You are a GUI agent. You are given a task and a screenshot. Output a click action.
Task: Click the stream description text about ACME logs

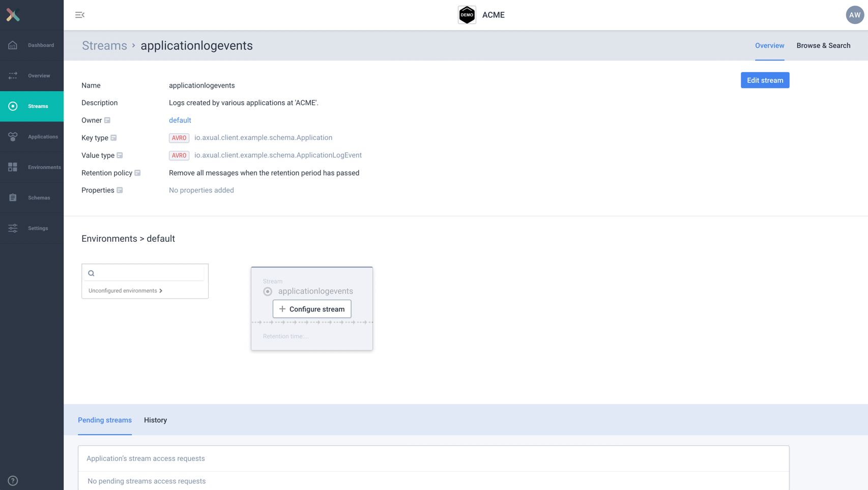point(244,103)
